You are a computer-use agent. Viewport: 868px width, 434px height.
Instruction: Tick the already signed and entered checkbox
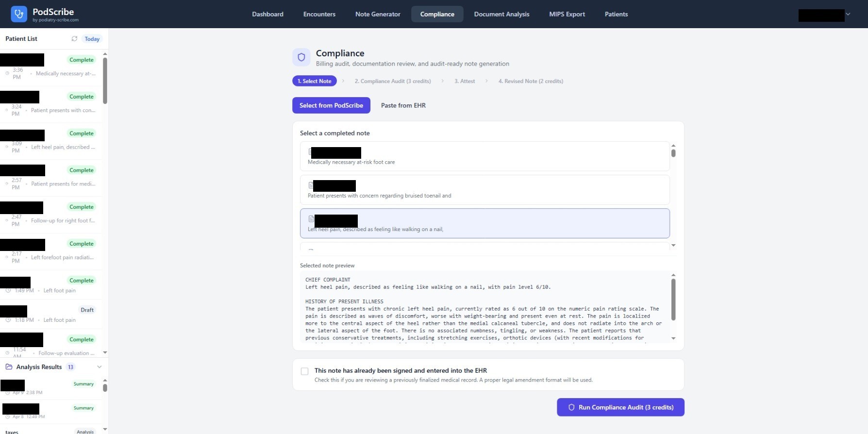[304, 371]
